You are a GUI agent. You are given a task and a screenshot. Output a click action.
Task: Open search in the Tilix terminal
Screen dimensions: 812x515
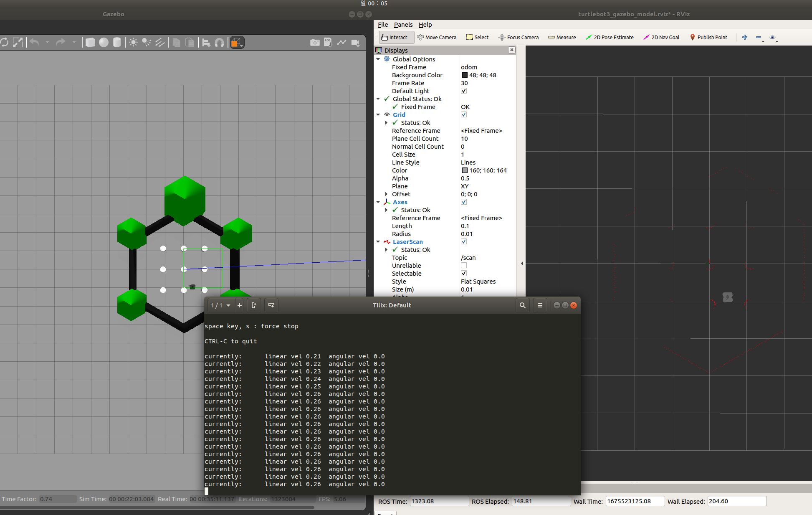[x=522, y=305]
